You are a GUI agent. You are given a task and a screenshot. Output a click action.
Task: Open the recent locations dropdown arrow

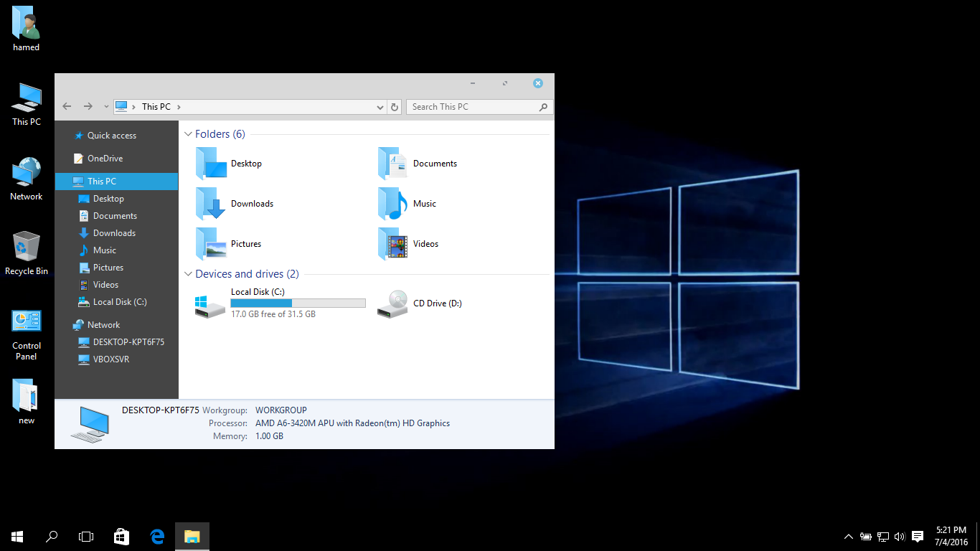click(106, 107)
